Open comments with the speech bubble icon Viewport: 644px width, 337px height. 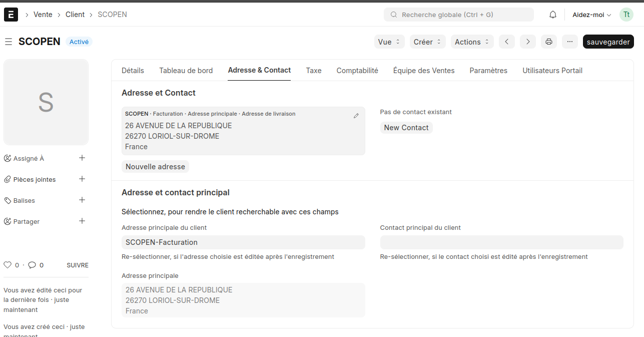pyautogui.click(x=32, y=265)
